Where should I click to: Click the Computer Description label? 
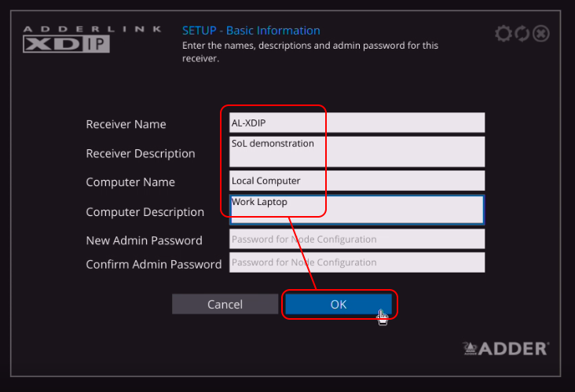[145, 212]
